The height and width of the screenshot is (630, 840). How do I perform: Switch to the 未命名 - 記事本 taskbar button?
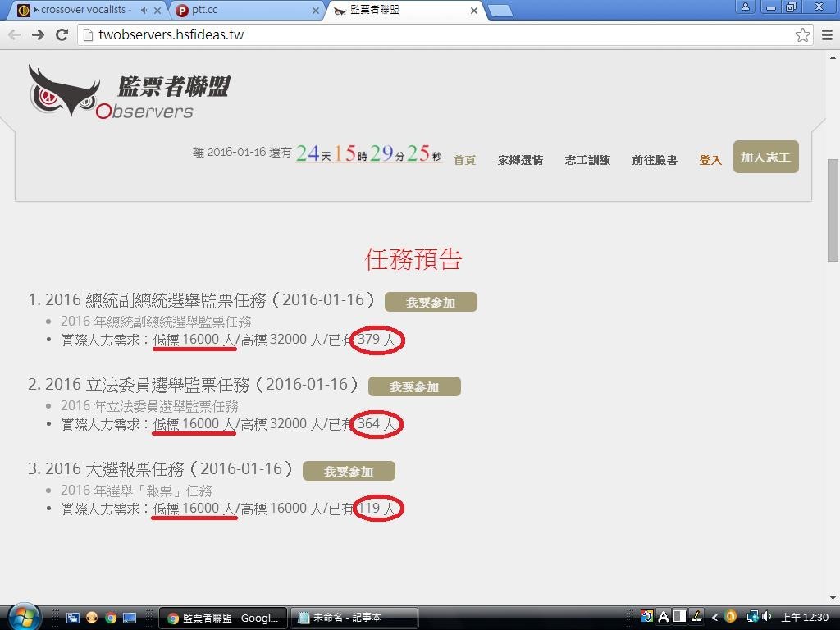coord(354,618)
